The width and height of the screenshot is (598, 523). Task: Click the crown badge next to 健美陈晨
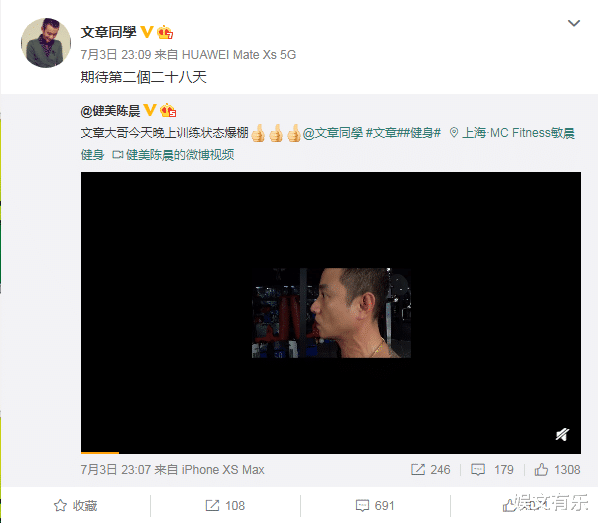click(168, 111)
